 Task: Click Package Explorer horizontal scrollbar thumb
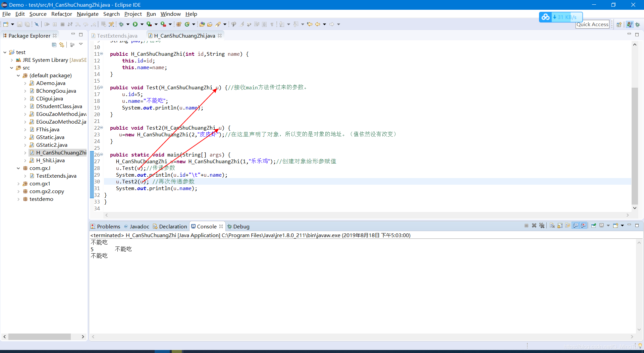pyautogui.click(x=40, y=337)
